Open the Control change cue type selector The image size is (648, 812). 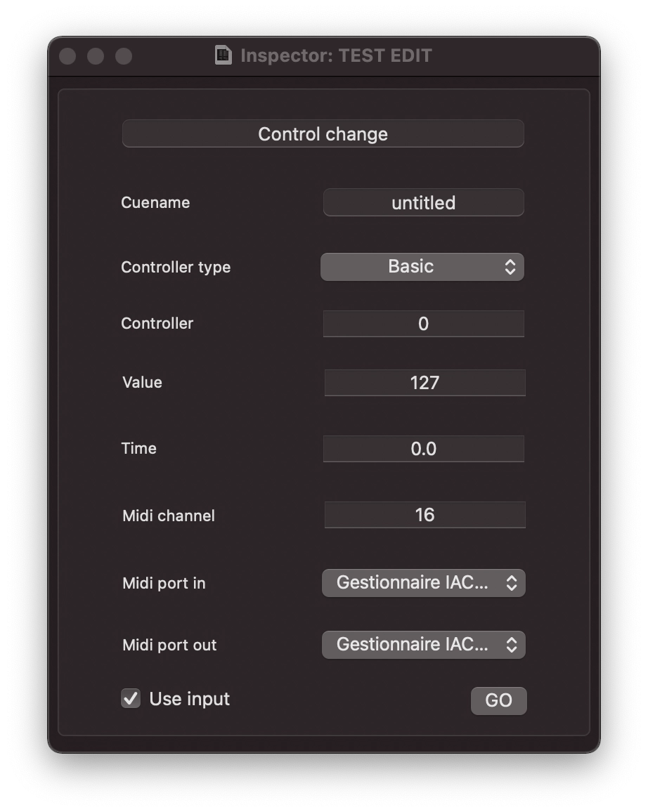tap(323, 134)
